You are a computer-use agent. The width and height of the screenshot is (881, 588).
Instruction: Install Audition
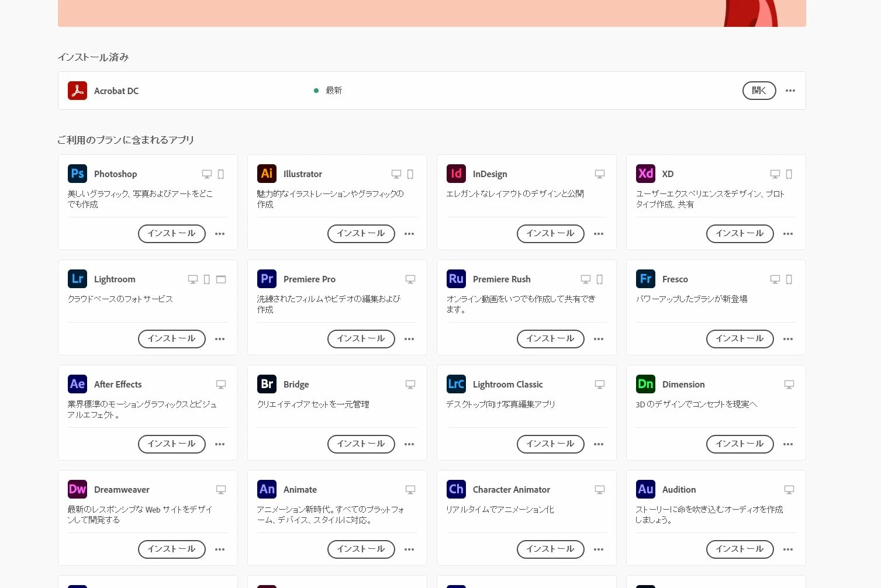740,549
